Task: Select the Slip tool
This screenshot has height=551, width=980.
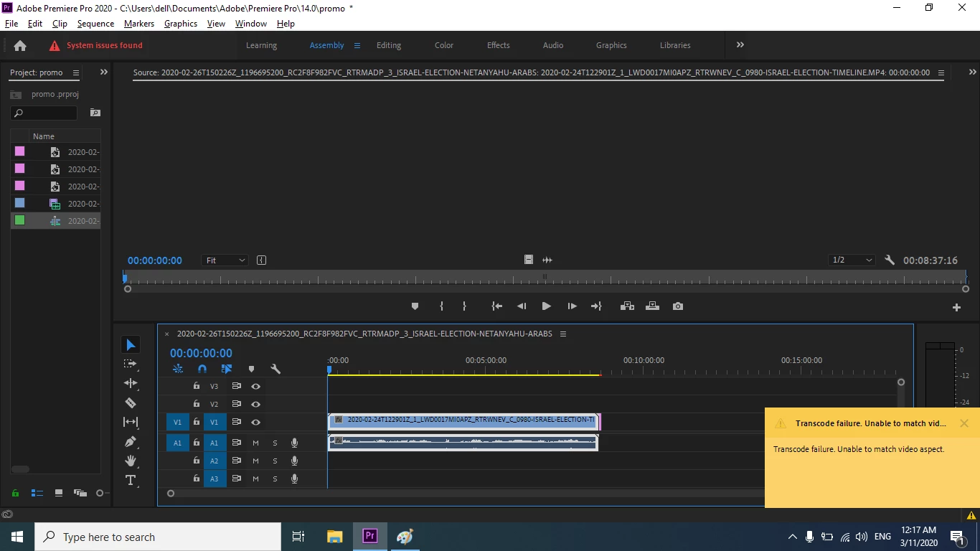Action: 131,422
